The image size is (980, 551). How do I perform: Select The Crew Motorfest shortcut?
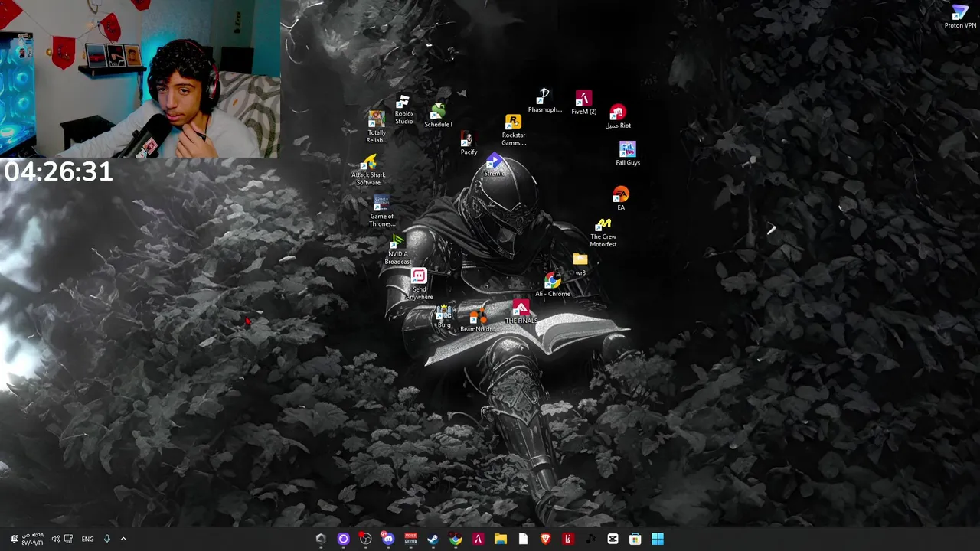[603, 233]
